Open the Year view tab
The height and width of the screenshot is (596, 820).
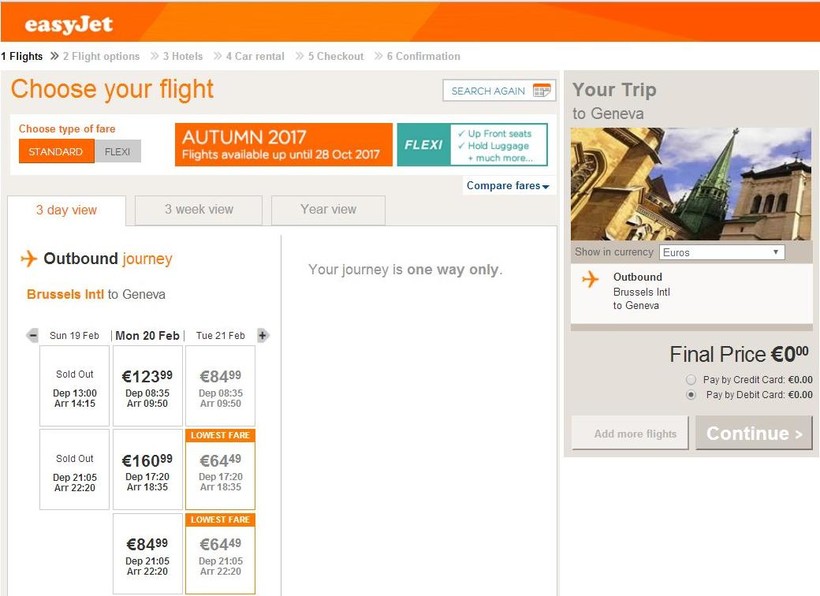328,210
